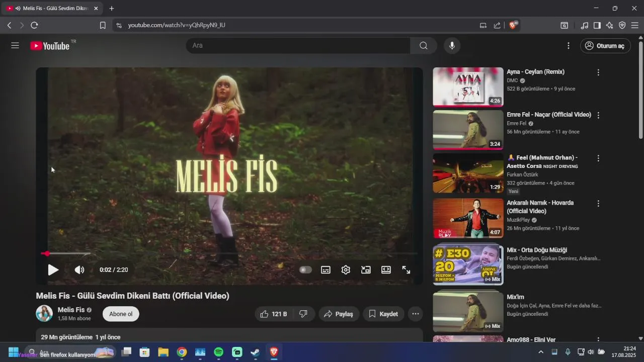
Task: Reload the current page
Action: click(x=34, y=25)
